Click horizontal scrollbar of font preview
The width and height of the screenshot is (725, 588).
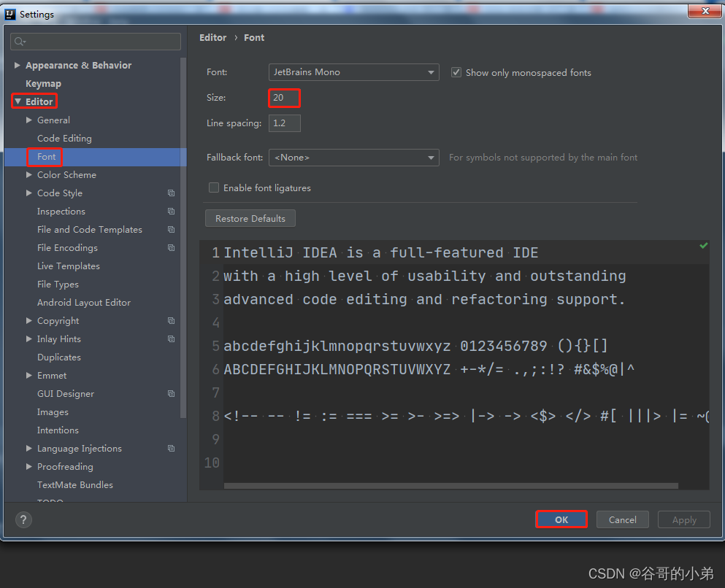[x=450, y=486]
